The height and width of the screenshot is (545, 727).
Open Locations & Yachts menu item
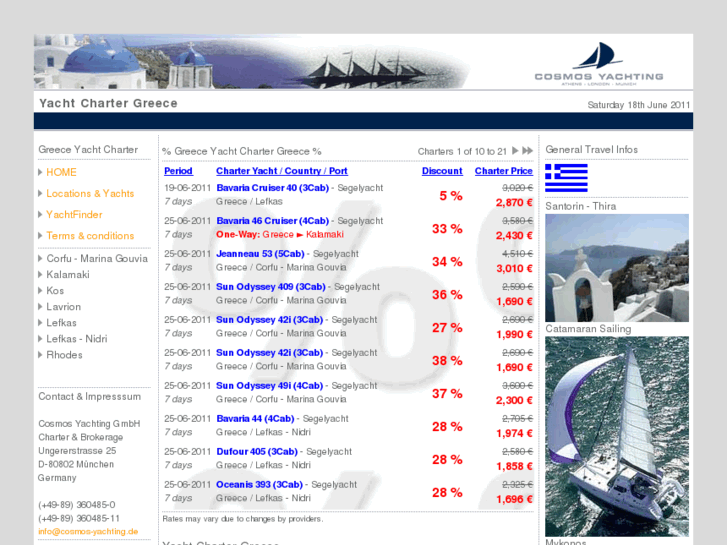coord(90,193)
